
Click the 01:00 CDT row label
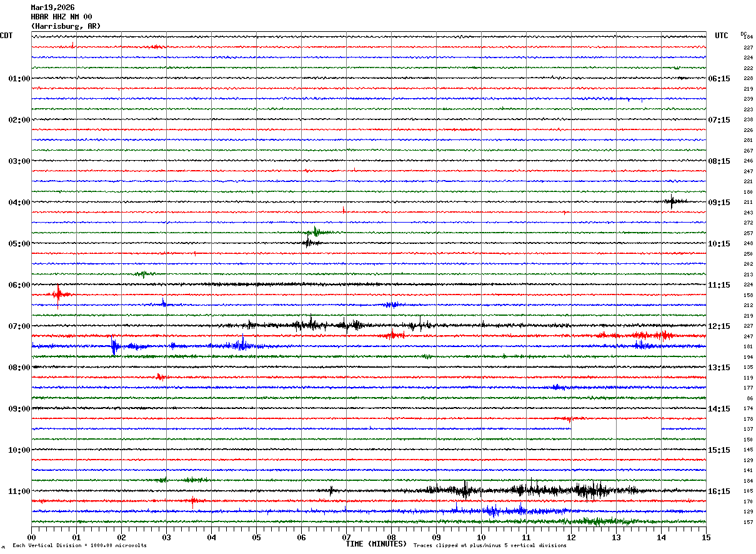(19, 79)
